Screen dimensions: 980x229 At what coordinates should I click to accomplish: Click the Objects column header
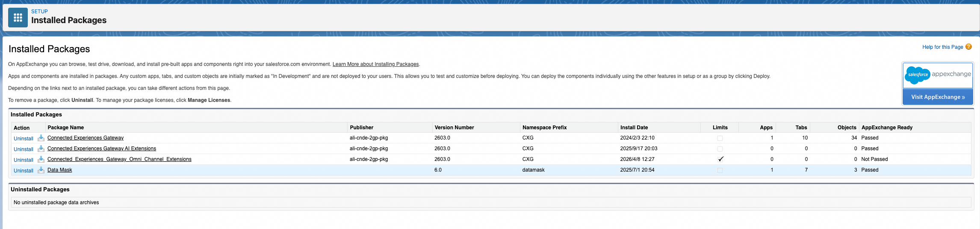847,128
